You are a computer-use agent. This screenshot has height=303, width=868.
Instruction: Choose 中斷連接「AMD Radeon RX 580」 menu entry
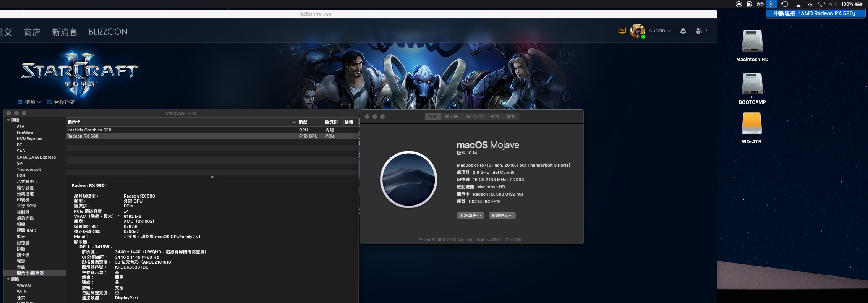(x=815, y=13)
